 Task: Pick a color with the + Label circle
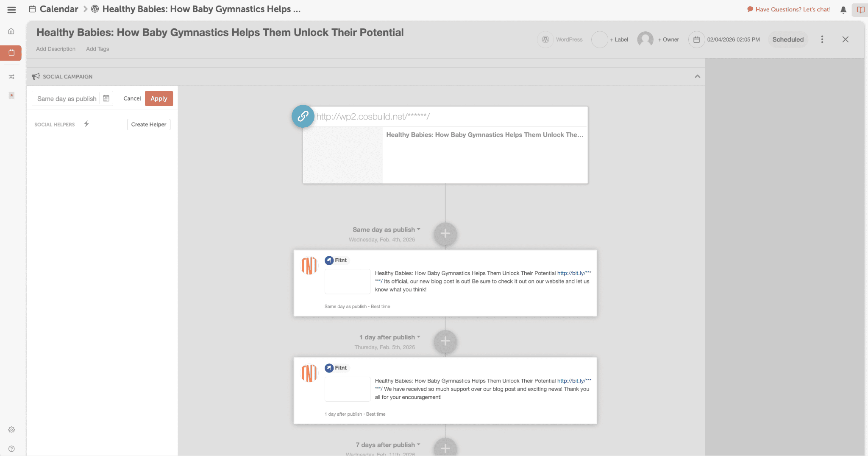click(599, 39)
